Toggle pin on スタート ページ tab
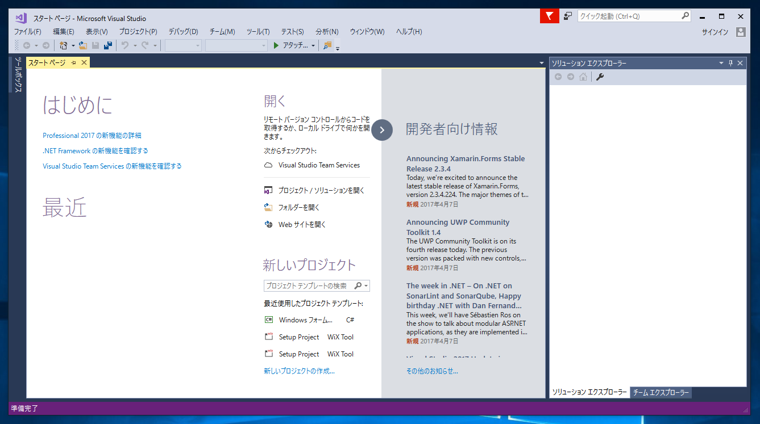Viewport: 760px width, 424px height. tap(74, 63)
